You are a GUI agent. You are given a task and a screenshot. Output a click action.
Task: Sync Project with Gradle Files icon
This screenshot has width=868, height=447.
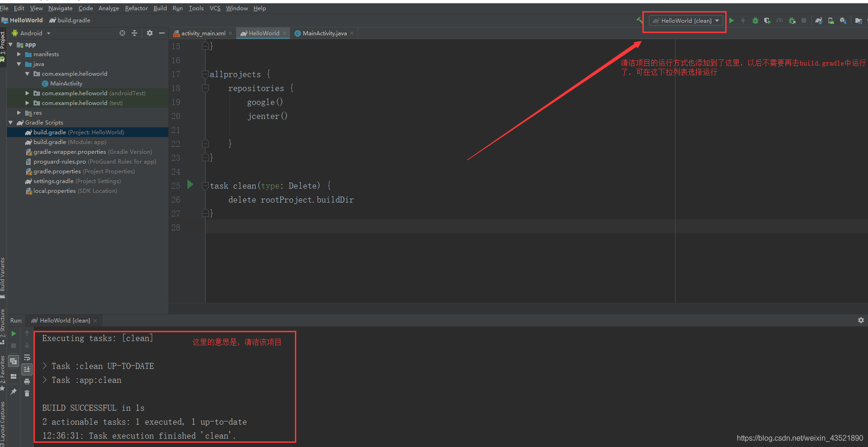click(819, 20)
